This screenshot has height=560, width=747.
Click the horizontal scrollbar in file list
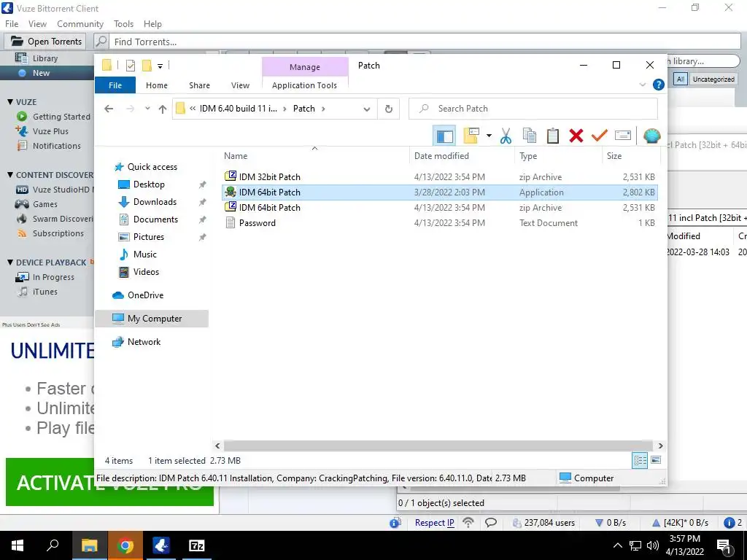tap(438, 446)
